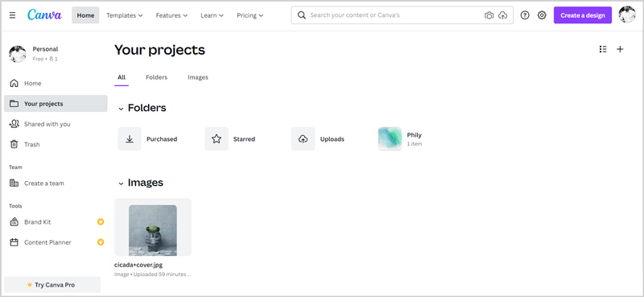Click the cloud upload icon in search bar
644x297 pixels.
(x=502, y=15)
